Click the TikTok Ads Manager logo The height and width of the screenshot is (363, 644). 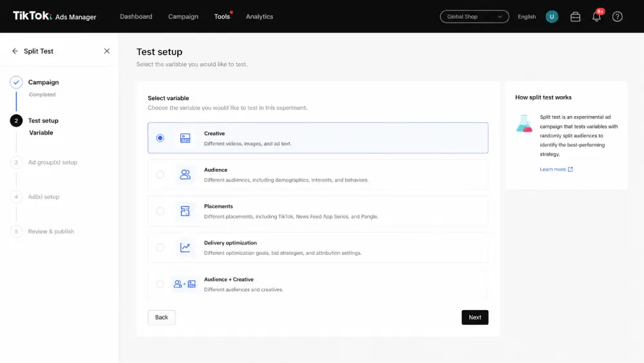[54, 16]
